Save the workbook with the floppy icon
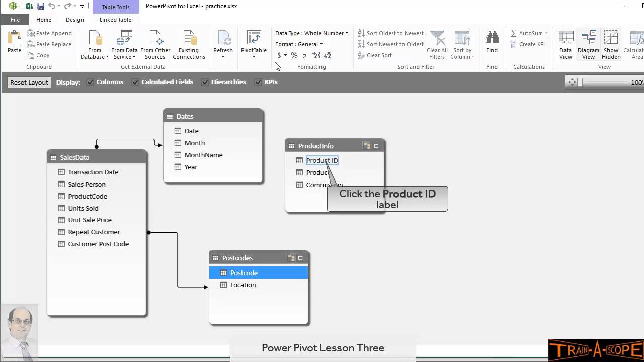Viewport: 644px width, 362px height. click(41, 6)
